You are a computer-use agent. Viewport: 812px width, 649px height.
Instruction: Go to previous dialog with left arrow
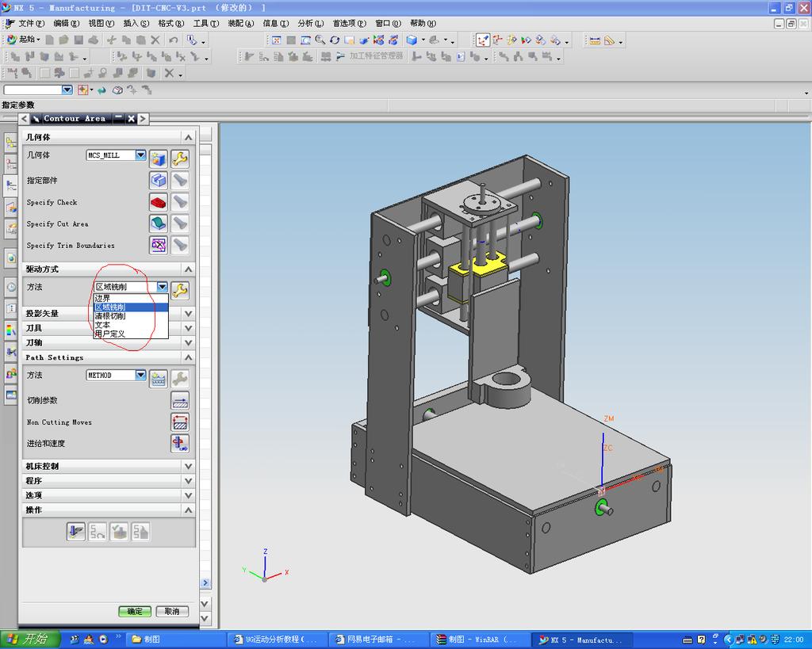point(24,119)
